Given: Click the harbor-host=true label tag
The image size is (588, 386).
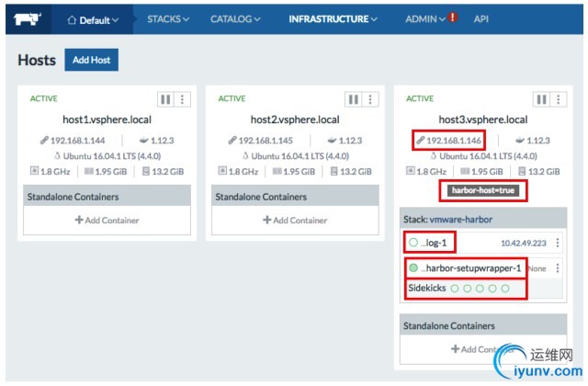Looking at the screenshot, I should (483, 190).
